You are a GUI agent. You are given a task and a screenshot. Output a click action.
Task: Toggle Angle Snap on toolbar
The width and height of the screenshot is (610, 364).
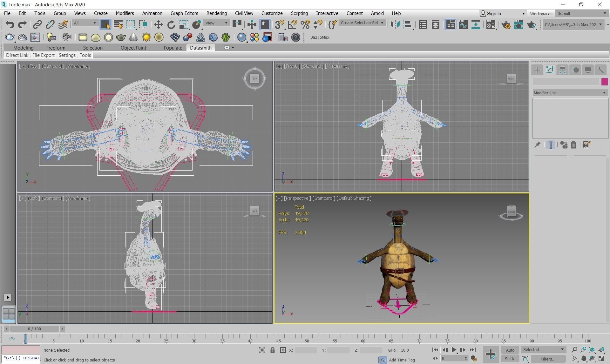[292, 24]
